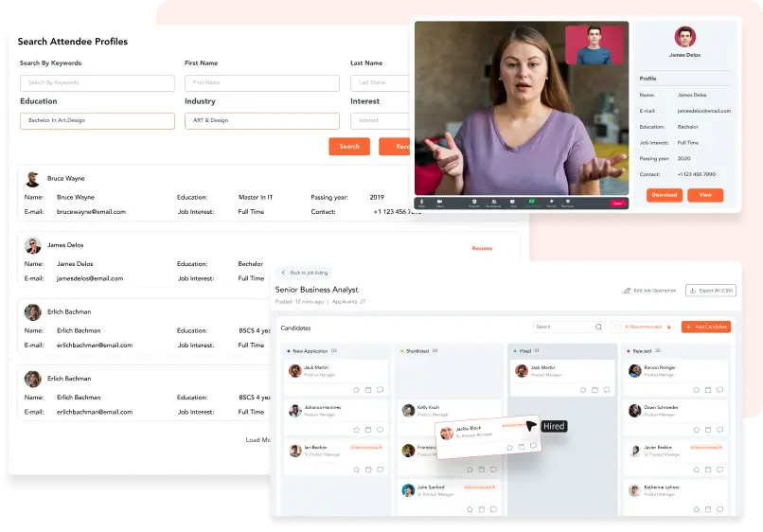Click the View button in James Delos profile
763x532 pixels.
(705, 195)
